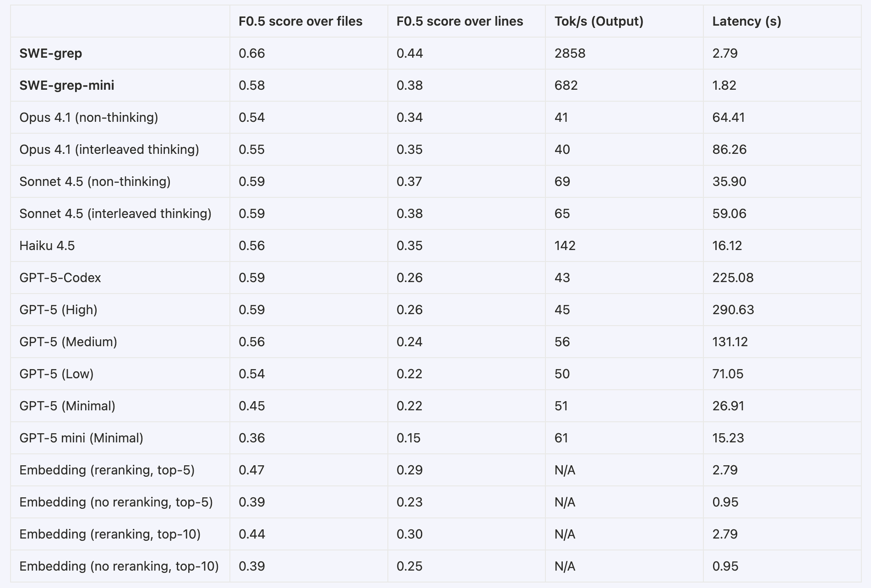Select the GPT-5 (Medium) latency 131.12
Image resolution: width=871 pixels, height=588 pixels.
(x=730, y=342)
